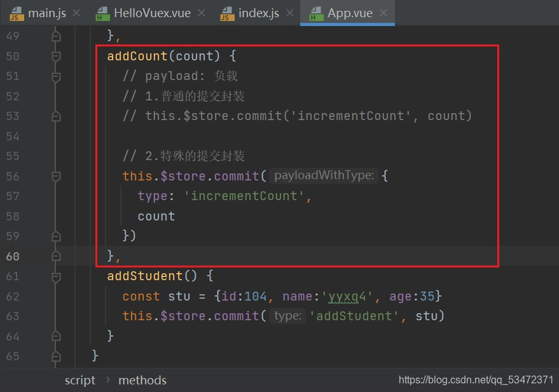The width and height of the screenshot is (559, 392).
Task: Toggle fold end marker at line 65
Action: pos(56,356)
